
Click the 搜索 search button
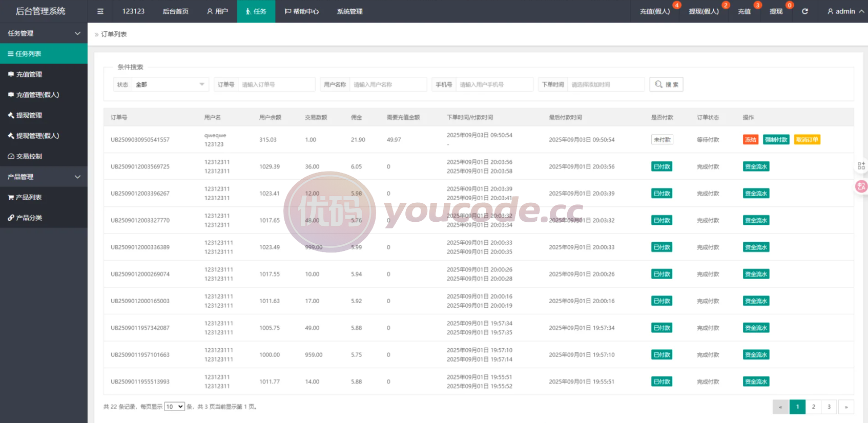tap(666, 84)
